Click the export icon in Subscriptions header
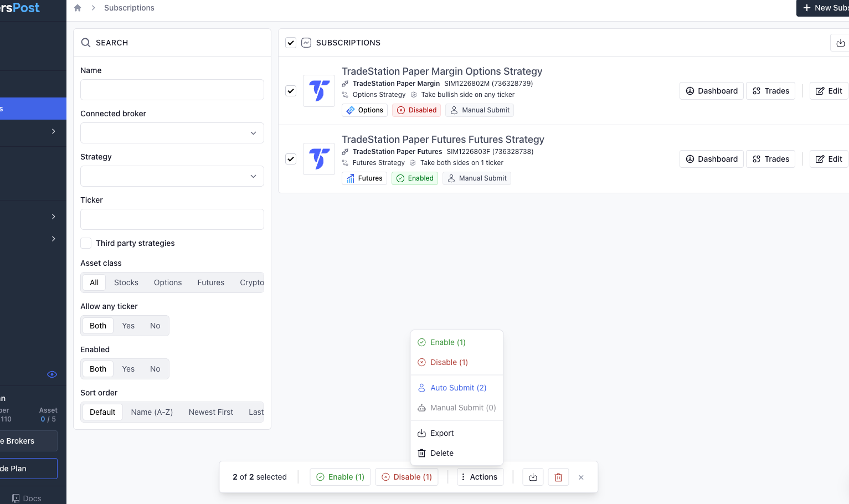Screen dimensions: 849x504 pyautogui.click(x=840, y=43)
